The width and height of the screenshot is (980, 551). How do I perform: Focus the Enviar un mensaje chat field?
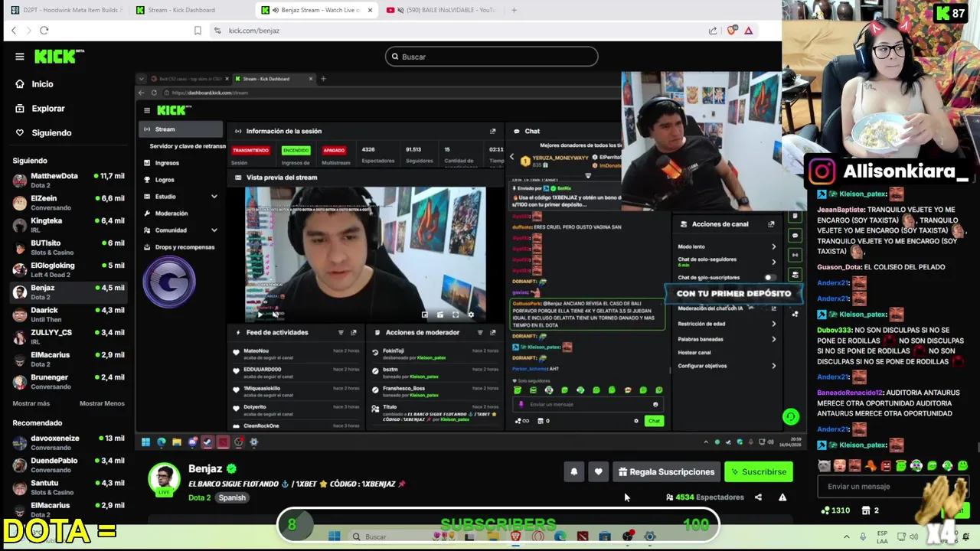(x=892, y=487)
